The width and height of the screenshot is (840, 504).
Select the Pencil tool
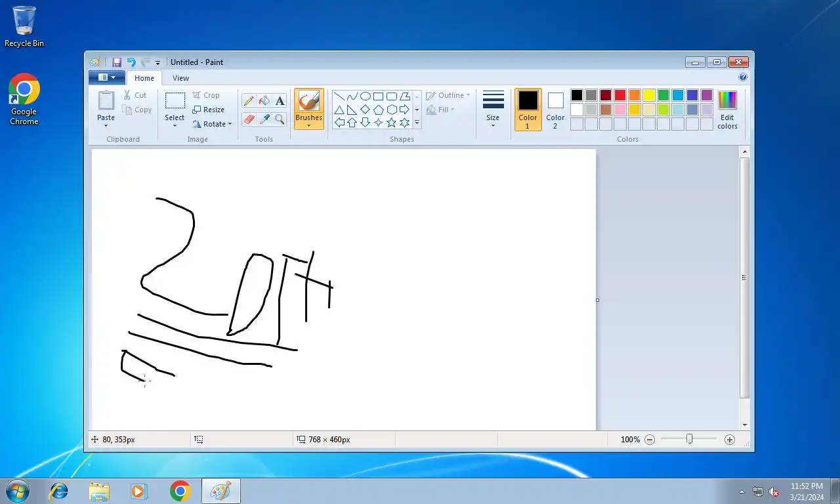(249, 100)
